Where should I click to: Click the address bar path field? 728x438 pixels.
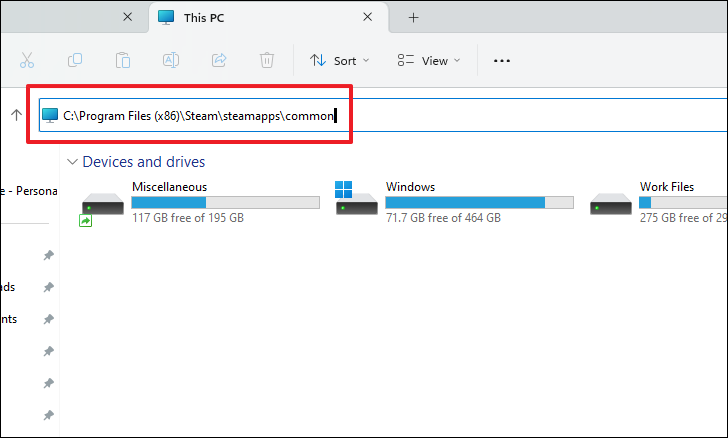[x=384, y=115]
